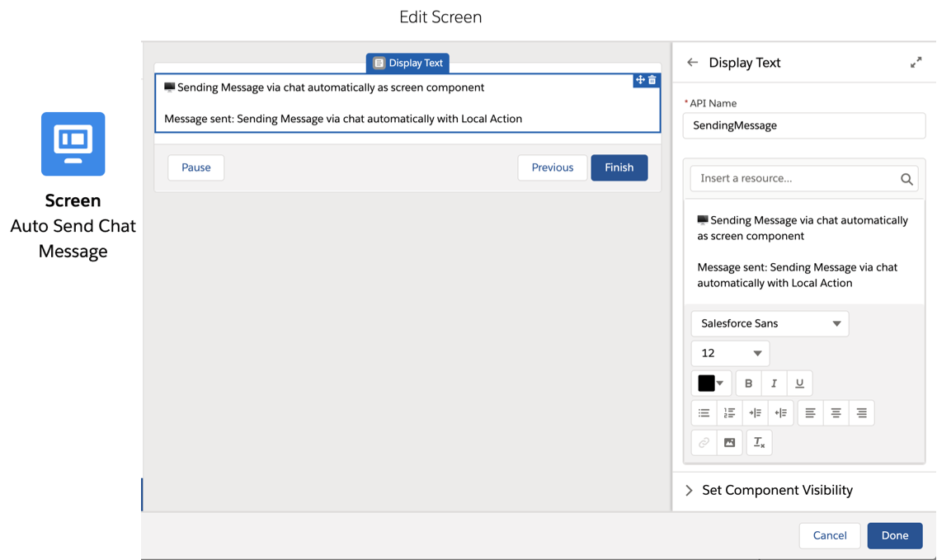This screenshot has height=560, width=937.
Task: Click the Previous button
Action: coord(552,167)
